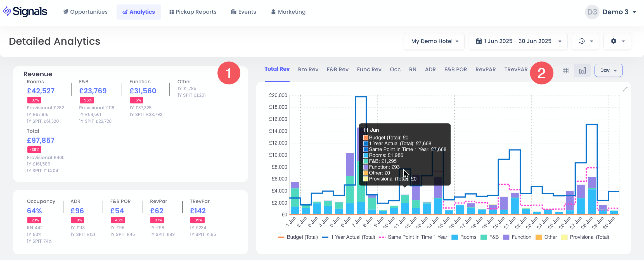Click the Signals logo icon

[x=7, y=11]
